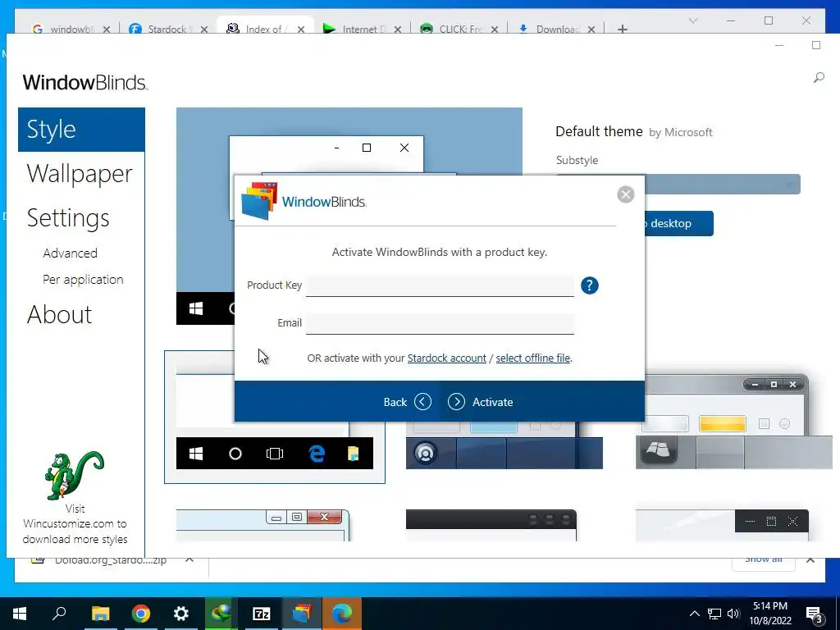Click the Email input field
The width and height of the screenshot is (840, 630).
click(x=440, y=323)
